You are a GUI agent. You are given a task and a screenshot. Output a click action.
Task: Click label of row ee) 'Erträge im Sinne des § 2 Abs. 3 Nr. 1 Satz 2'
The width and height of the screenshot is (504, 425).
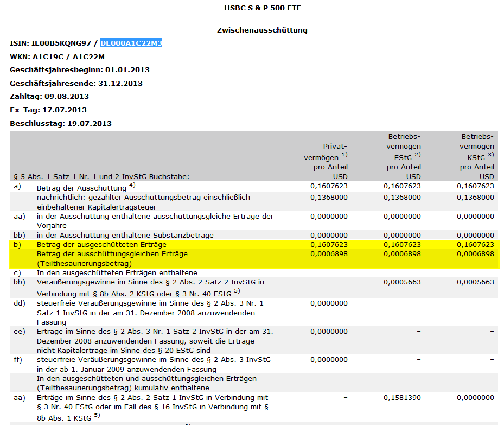click(155, 341)
